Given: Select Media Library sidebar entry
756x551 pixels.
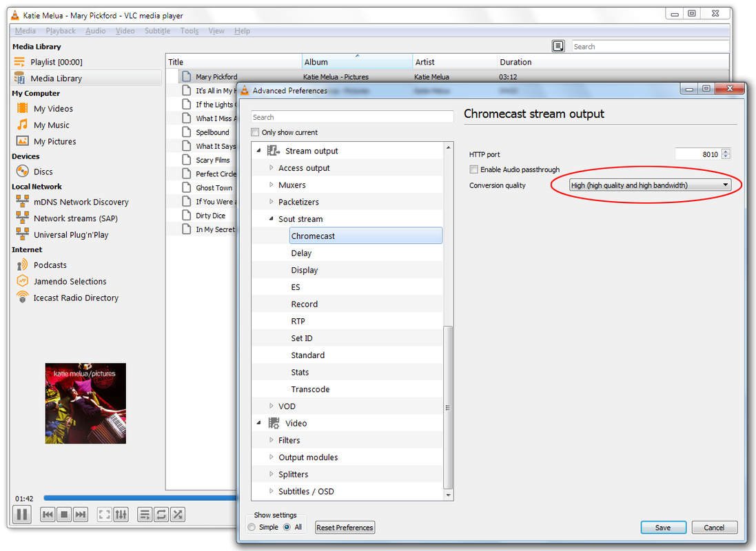Looking at the screenshot, I should pos(87,78).
